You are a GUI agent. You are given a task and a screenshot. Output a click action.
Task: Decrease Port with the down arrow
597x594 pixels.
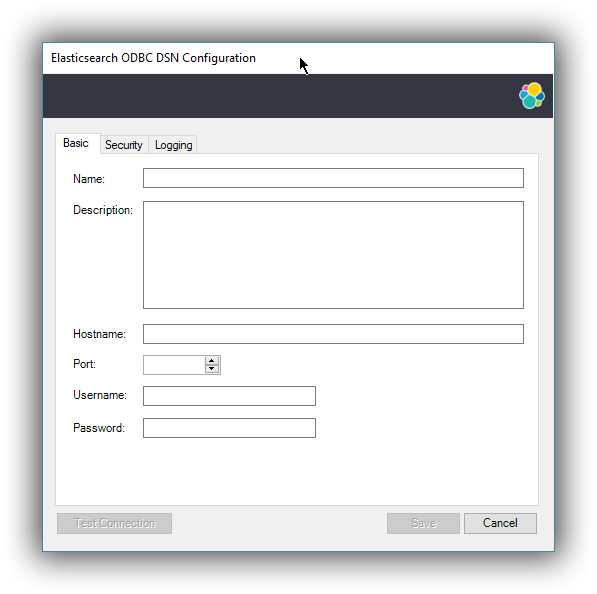(212, 369)
